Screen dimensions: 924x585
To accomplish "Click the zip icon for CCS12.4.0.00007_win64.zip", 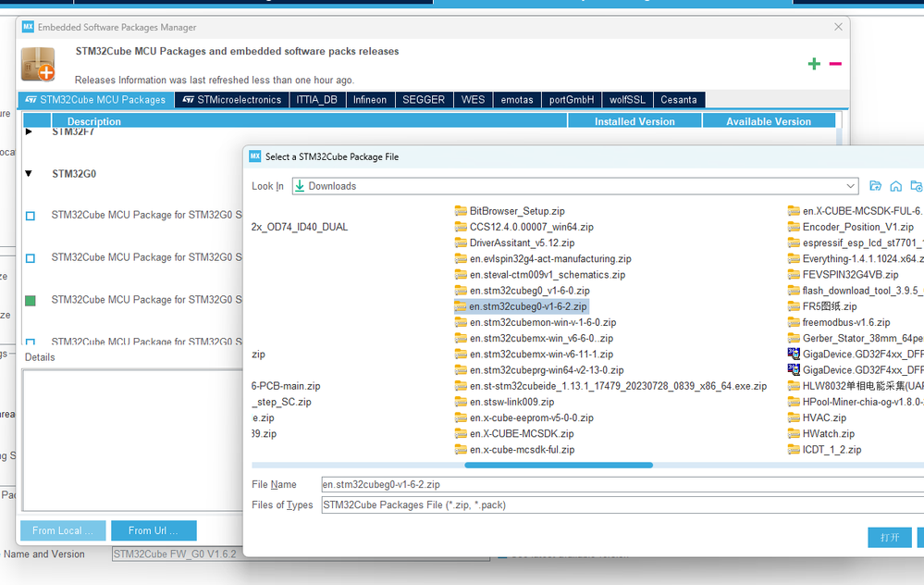I will tap(461, 227).
